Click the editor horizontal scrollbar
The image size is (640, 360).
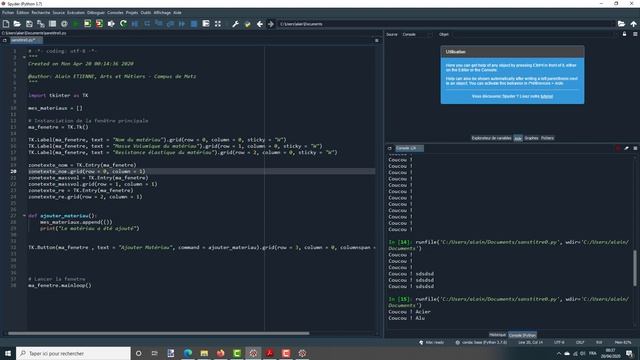pyautogui.click(x=158, y=333)
